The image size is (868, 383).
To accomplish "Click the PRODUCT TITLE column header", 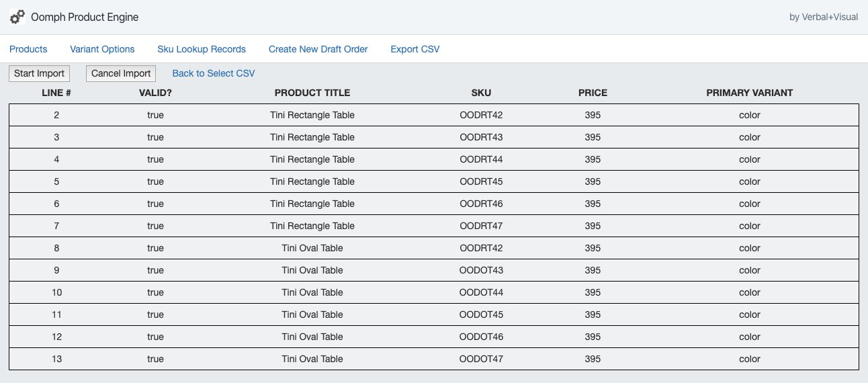I will [312, 93].
